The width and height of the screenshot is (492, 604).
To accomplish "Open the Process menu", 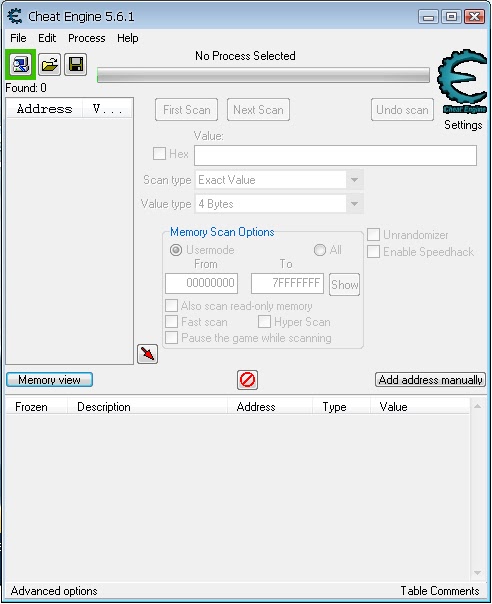I will pos(87,38).
